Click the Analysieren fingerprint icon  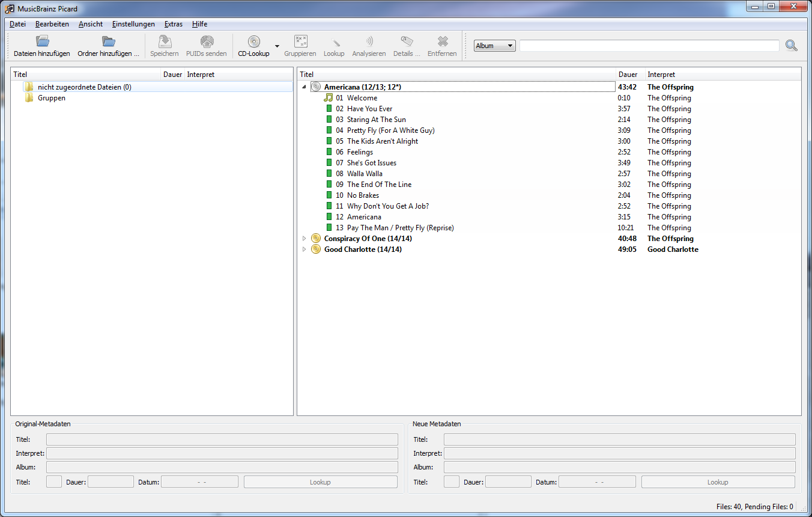tap(369, 41)
